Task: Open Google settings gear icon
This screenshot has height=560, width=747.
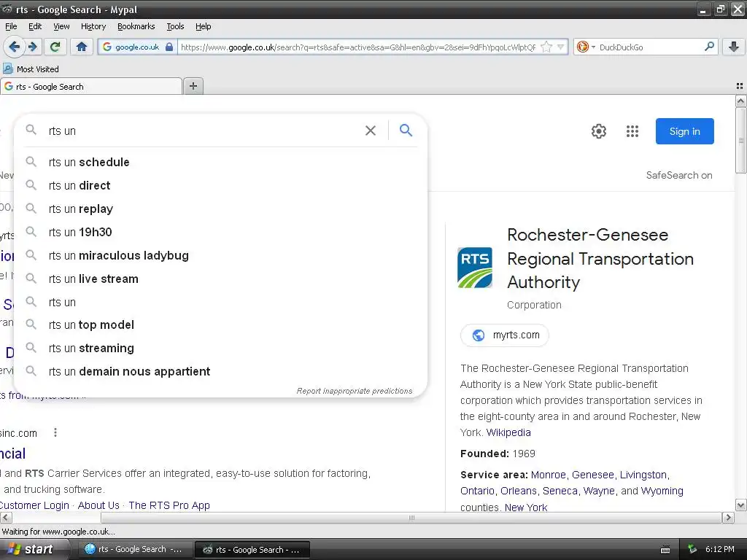Action: [598, 131]
